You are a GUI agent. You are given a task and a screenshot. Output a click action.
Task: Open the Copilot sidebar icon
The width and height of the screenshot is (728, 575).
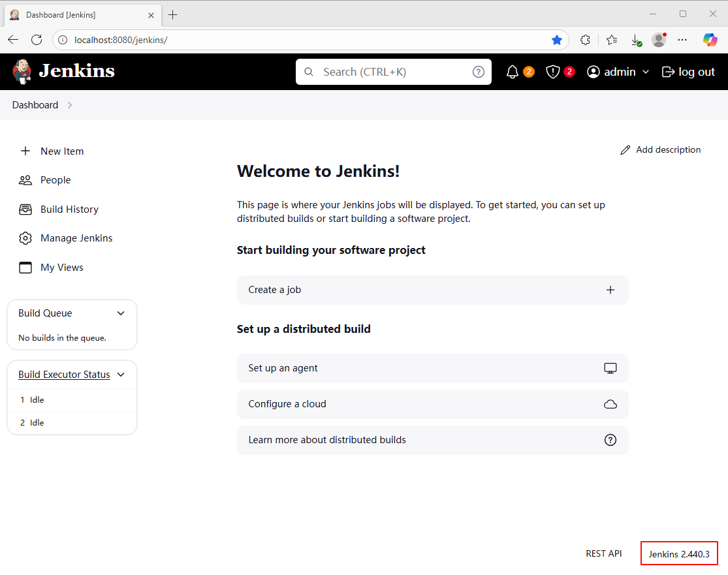(710, 40)
